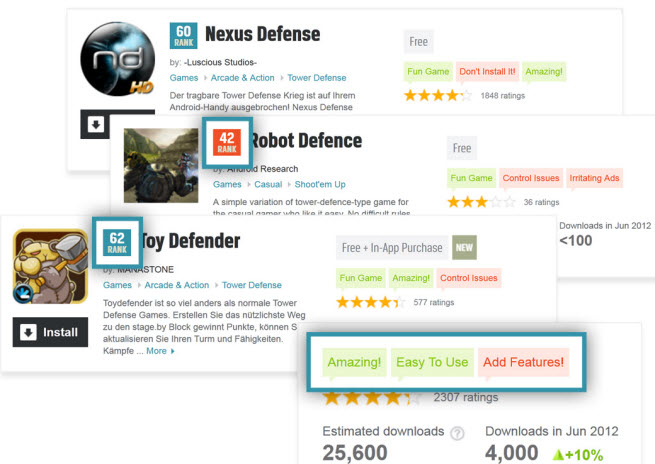Select the Irritating Ads tag
The height and width of the screenshot is (464, 655).
pyautogui.click(x=594, y=178)
